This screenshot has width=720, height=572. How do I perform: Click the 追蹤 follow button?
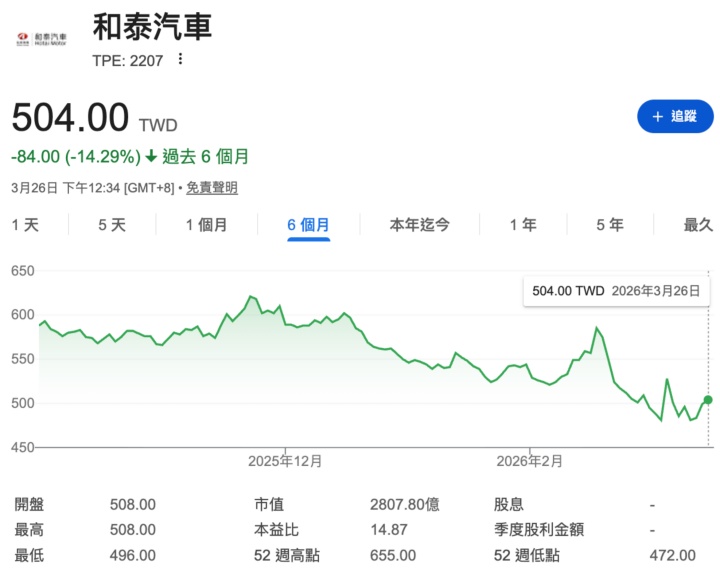pos(674,116)
